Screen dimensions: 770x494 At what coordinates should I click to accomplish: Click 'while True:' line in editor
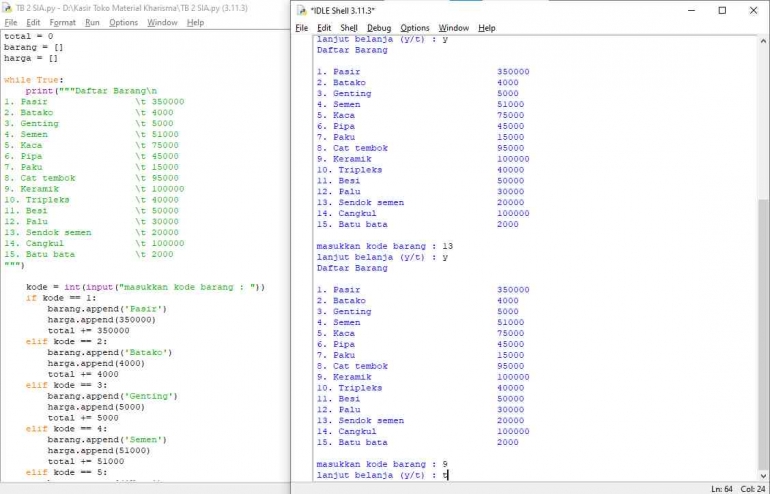click(33, 80)
